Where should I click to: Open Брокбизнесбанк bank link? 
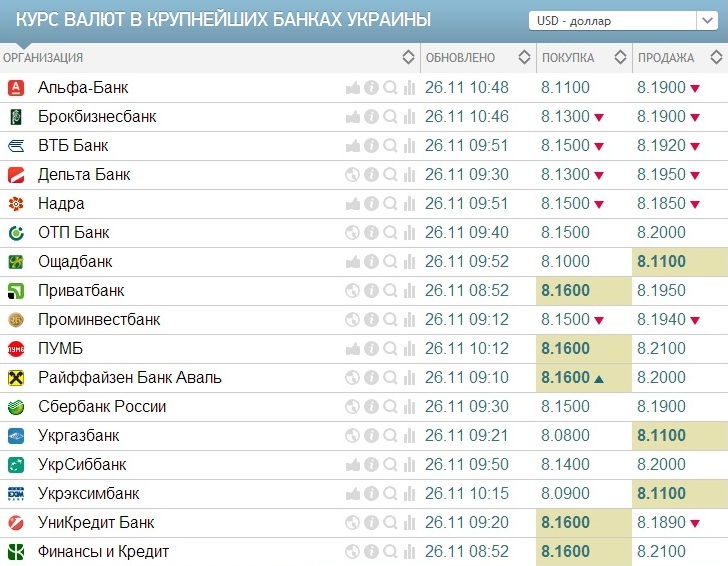click(x=97, y=117)
